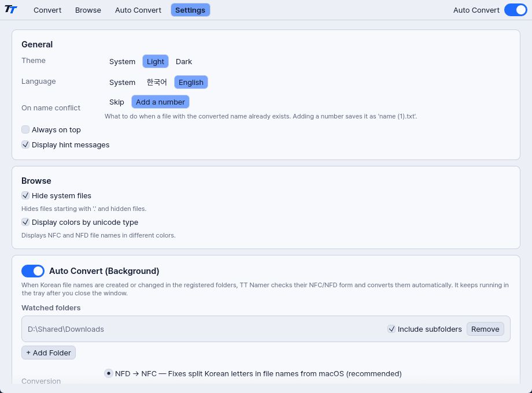This screenshot has height=393, width=532.
Task: Change language to 한국어
Action: coord(157,83)
